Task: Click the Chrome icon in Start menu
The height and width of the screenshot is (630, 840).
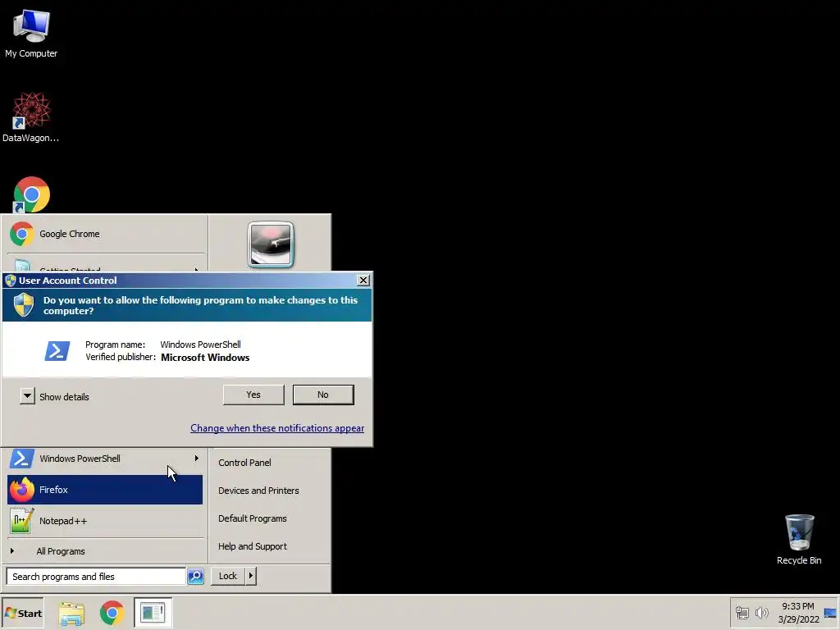Action: (x=22, y=234)
